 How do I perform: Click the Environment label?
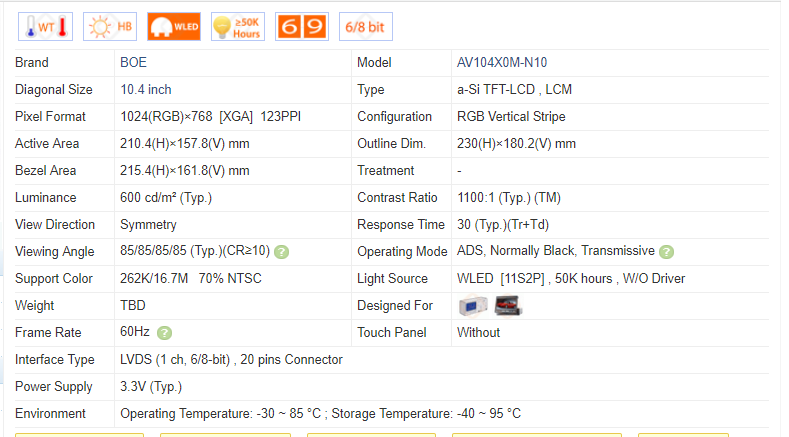50,414
